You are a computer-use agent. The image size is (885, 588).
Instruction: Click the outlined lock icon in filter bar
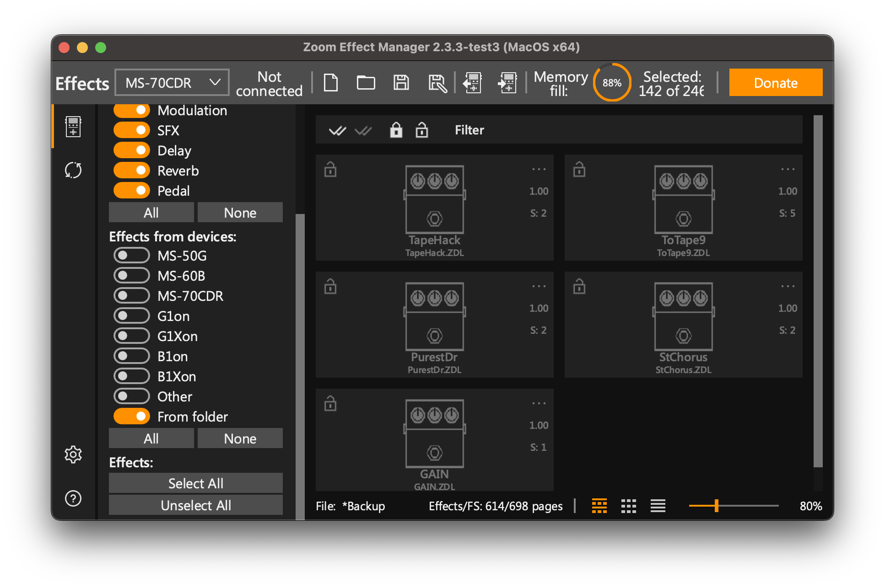422,130
